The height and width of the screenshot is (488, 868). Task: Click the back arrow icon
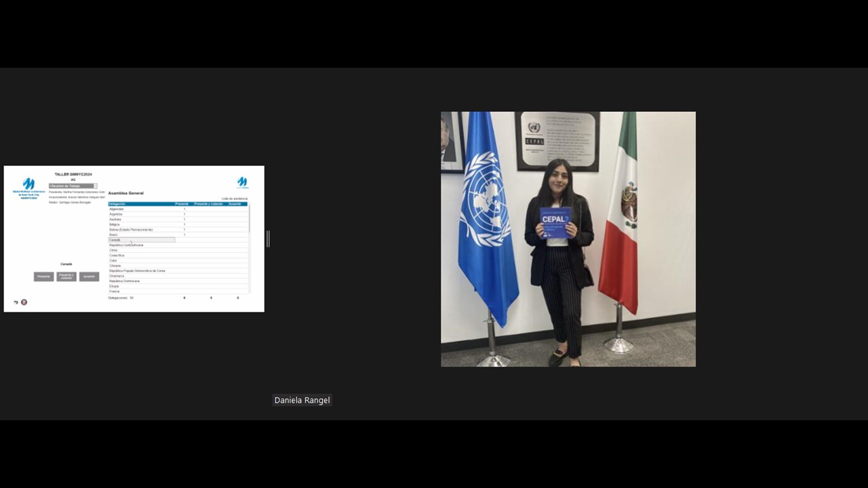pos(16,302)
